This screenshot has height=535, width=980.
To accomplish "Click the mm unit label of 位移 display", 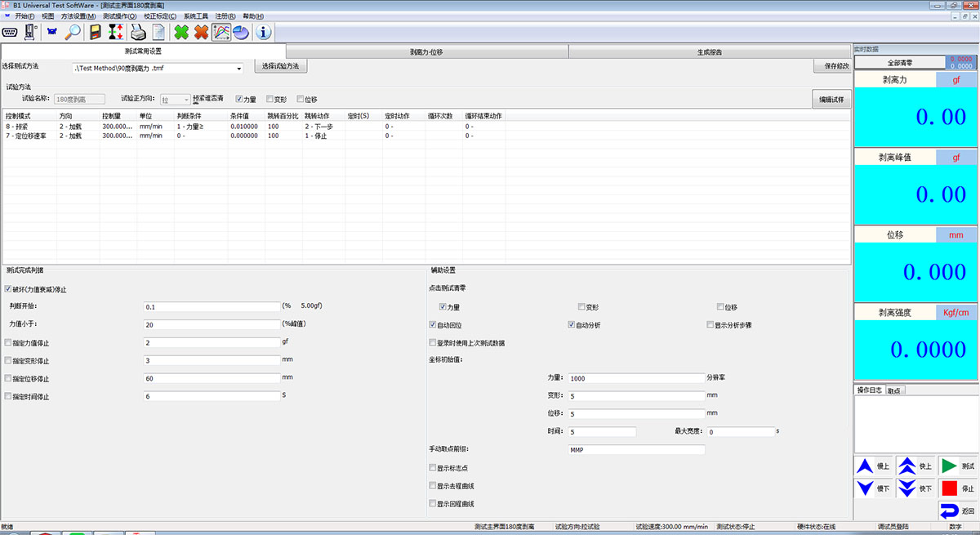I will point(955,235).
